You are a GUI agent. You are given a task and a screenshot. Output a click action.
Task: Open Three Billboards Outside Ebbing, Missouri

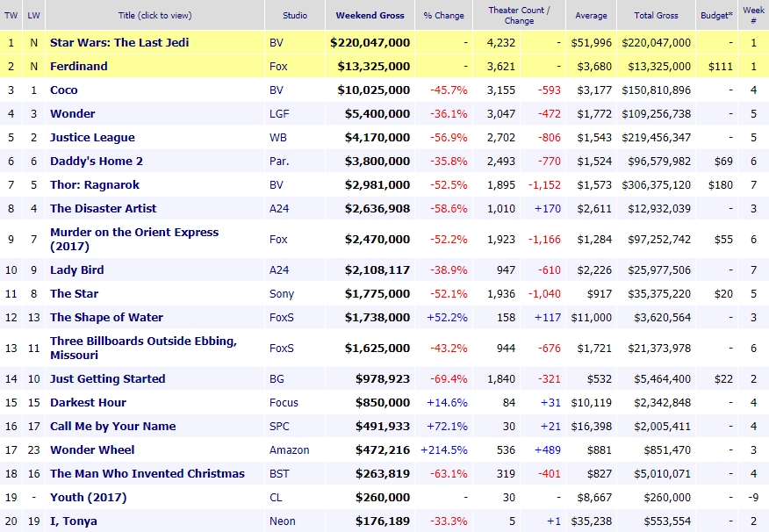pos(143,349)
